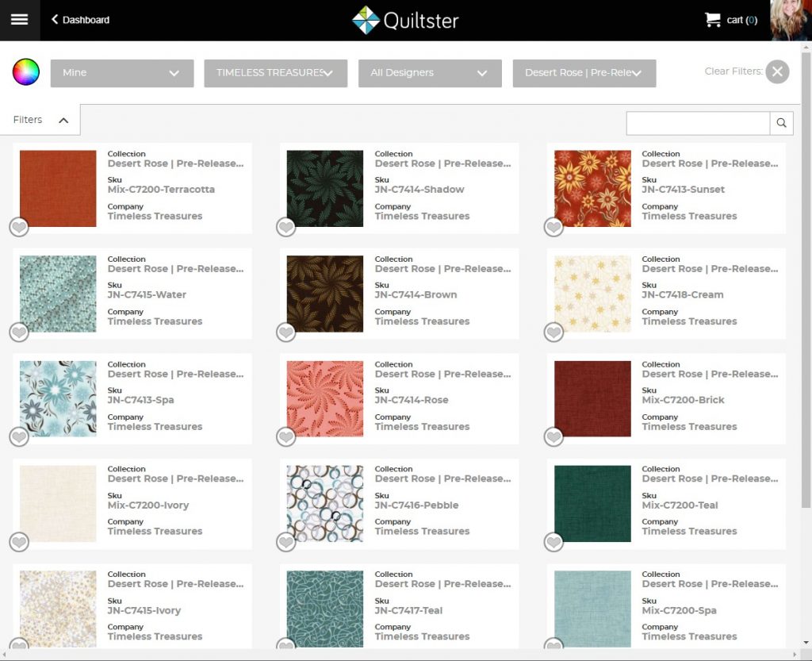Select the JN-C7415-Ivory fabric swatch
Screen dimensions: 812x661
(58, 609)
